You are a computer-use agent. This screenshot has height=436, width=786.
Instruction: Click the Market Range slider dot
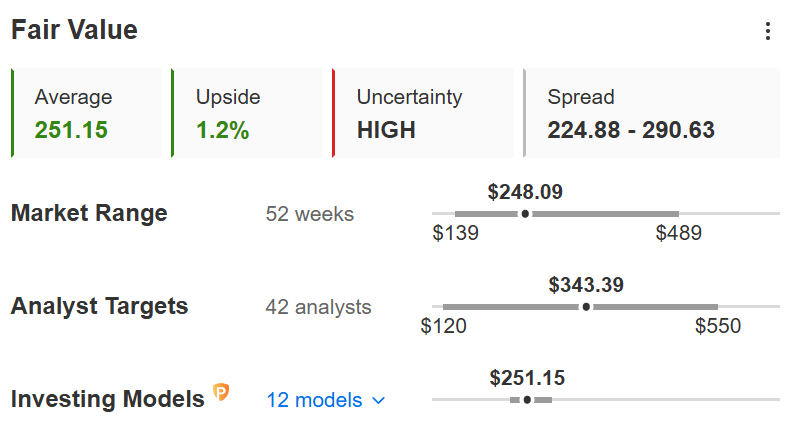coord(525,214)
